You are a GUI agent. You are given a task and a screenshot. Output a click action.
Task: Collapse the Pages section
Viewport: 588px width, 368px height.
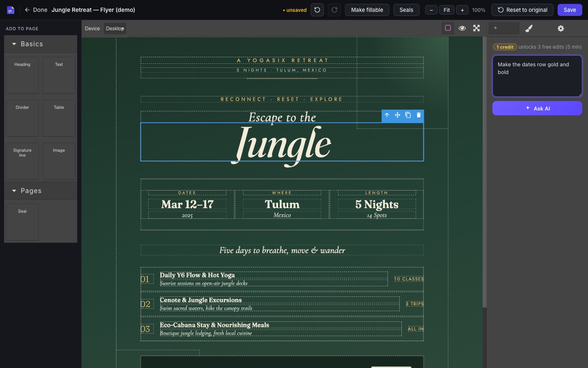[x=41, y=191]
